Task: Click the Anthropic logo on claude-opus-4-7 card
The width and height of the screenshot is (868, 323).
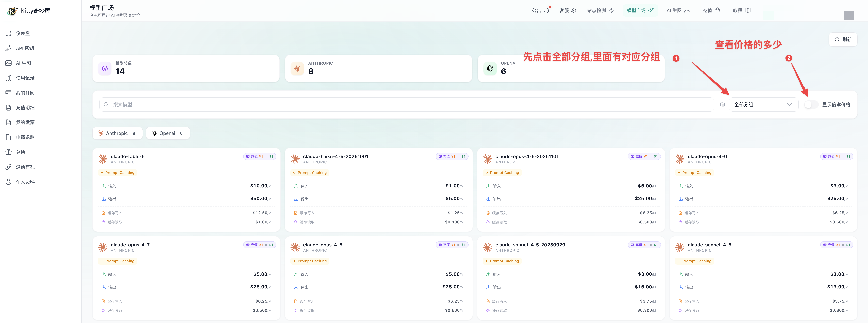Action: click(103, 247)
